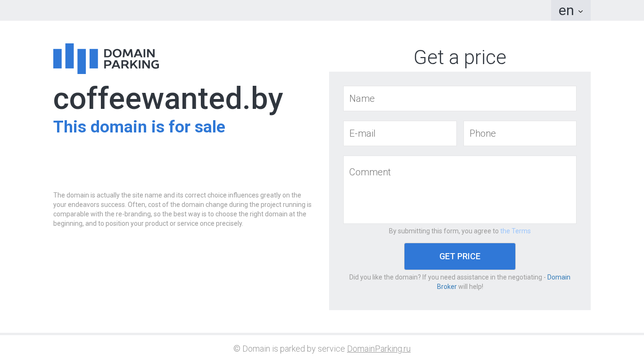644x362 pixels.
Task: Click 'This domain is for sale' subtitle
Action: 139,127
